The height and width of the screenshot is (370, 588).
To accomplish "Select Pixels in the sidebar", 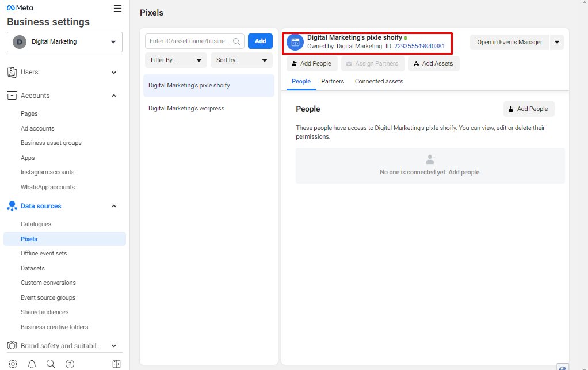I will [64, 239].
